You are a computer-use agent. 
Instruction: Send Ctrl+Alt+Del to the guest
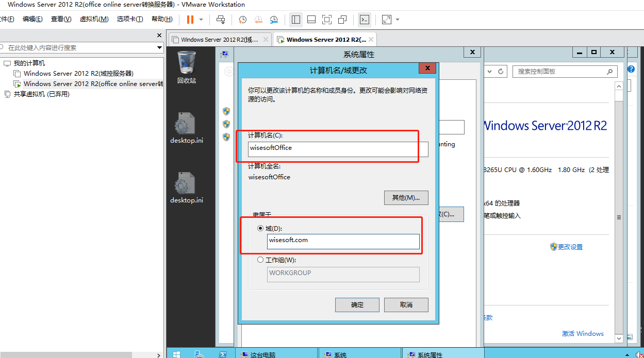click(x=221, y=20)
